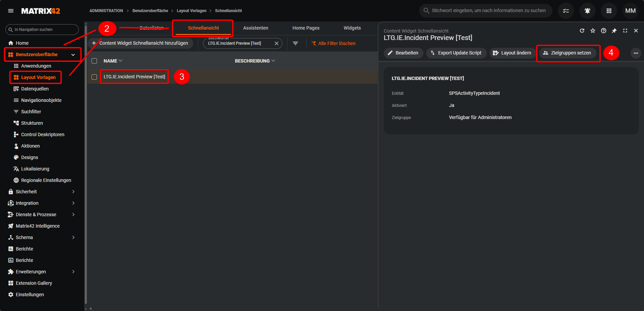Click the global search input field
This screenshot has height=311, width=644.
(488, 11)
